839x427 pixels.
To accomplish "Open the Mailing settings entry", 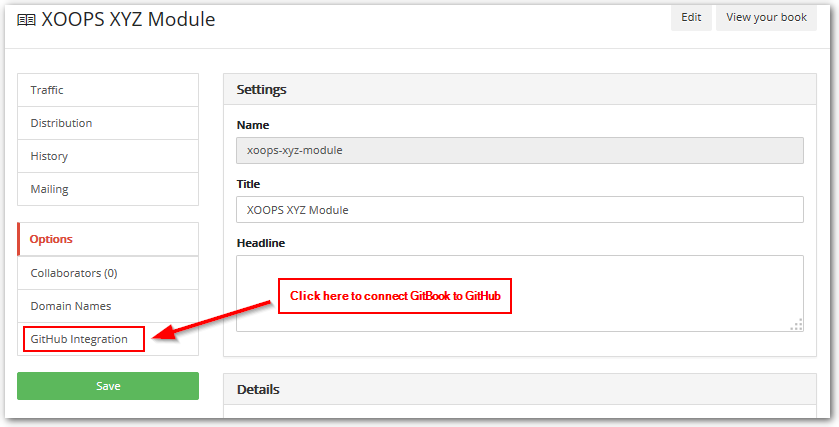I will [x=108, y=189].
